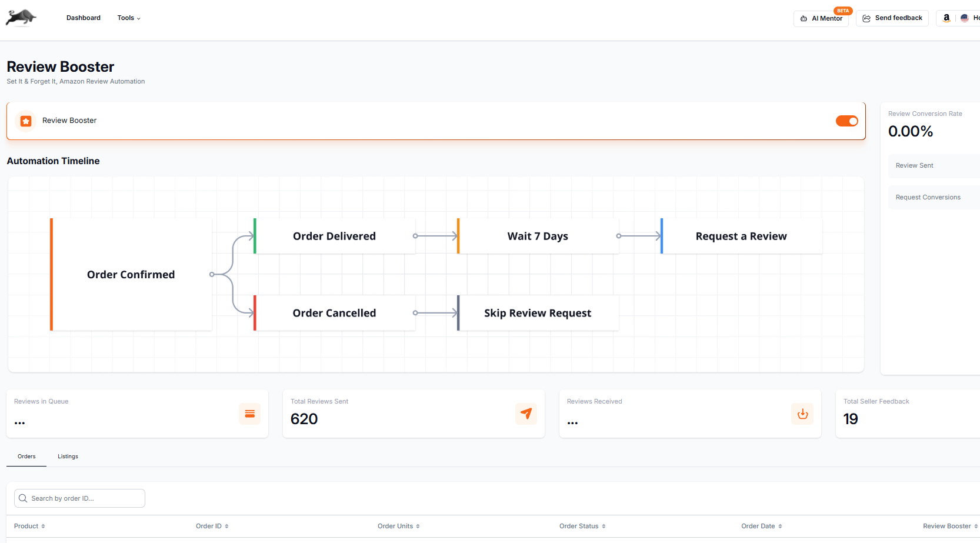Click the Review Conversion Rate label
Image resolution: width=980 pixels, height=543 pixels.
[x=925, y=114]
